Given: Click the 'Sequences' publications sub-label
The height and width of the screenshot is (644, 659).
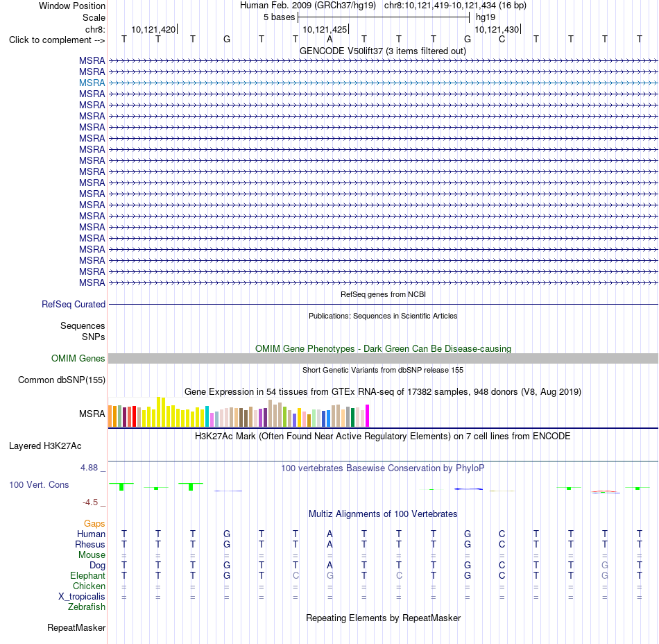Looking at the screenshot, I should click(83, 325).
